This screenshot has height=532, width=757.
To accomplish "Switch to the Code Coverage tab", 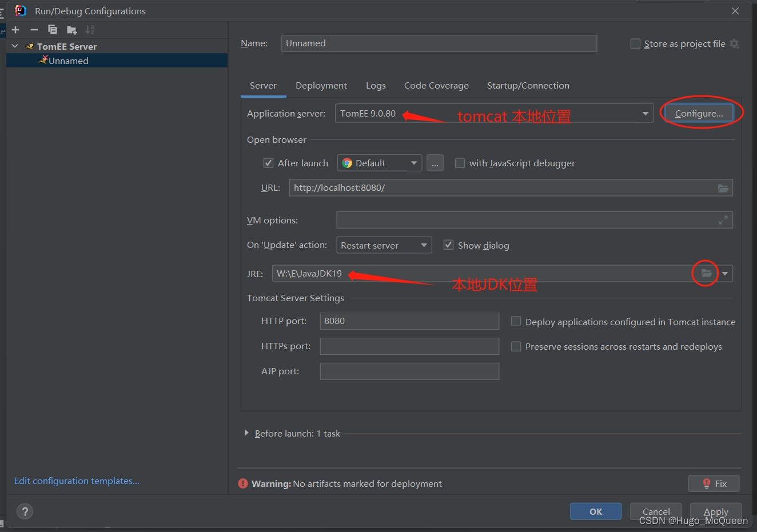I will (436, 86).
